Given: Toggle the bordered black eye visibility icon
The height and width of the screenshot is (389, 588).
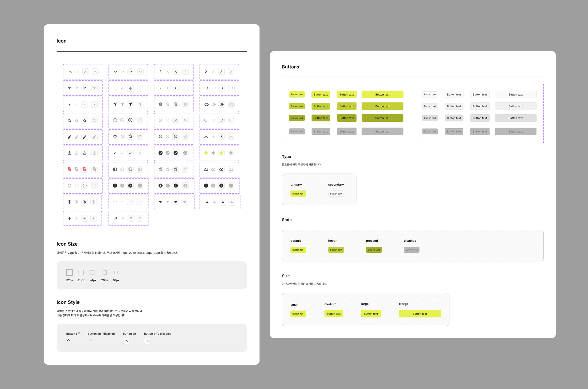Looking at the screenshot, I should pos(221,105).
